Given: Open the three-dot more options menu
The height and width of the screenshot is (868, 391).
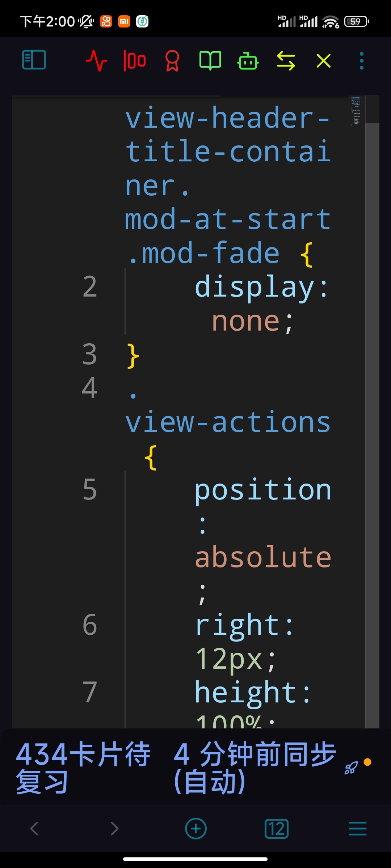Looking at the screenshot, I should 361,61.
